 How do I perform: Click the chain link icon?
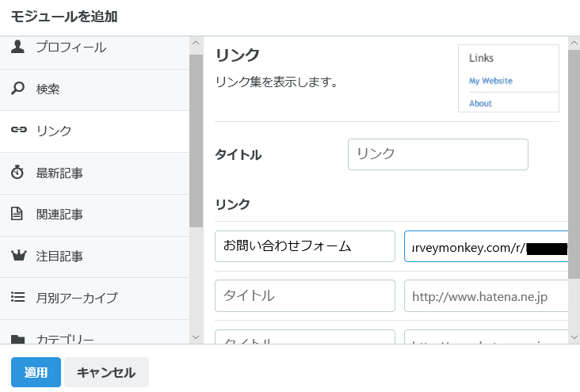[x=18, y=129]
